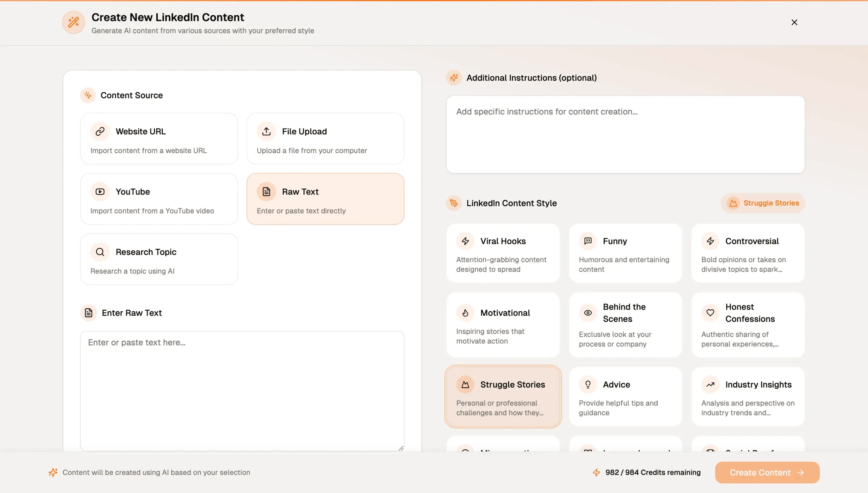This screenshot has height=493, width=868.
Task: Click the link icon on Website URL
Action: [100, 131]
